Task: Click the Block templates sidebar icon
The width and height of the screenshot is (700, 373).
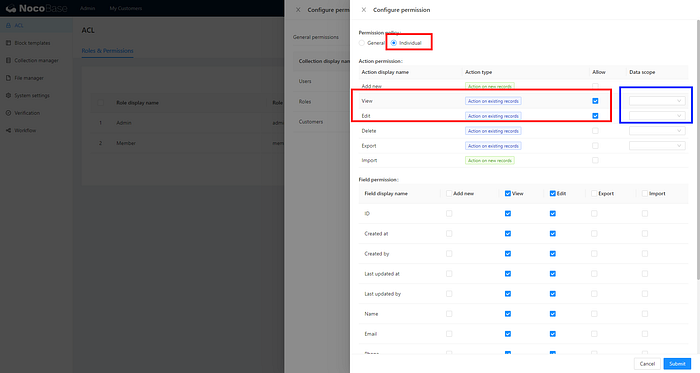Action: [x=8, y=43]
